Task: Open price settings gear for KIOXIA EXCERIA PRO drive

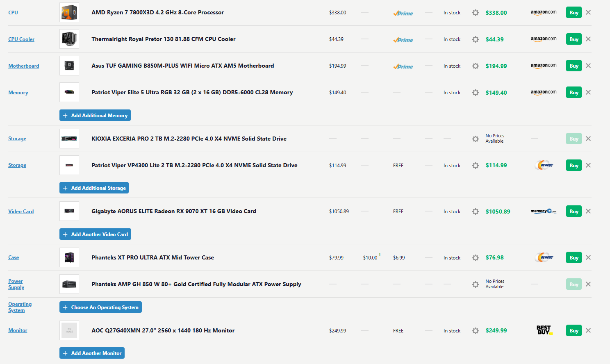Action: [476, 139]
